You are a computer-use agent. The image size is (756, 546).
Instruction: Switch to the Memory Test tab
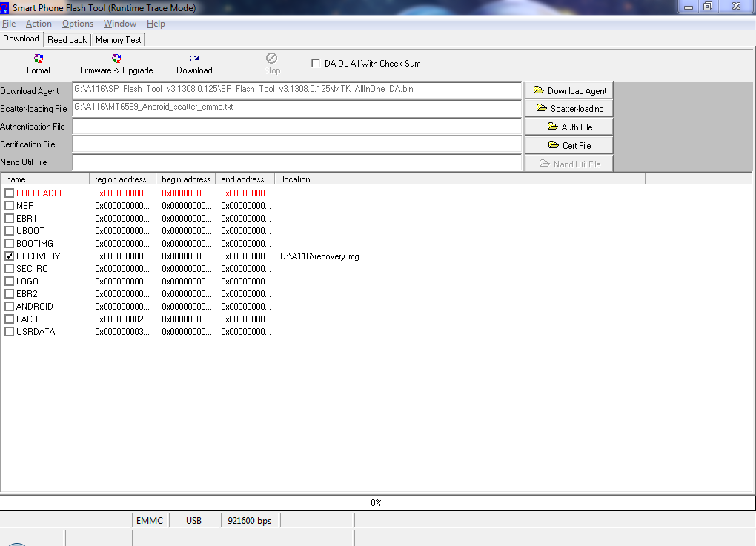[x=118, y=40]
